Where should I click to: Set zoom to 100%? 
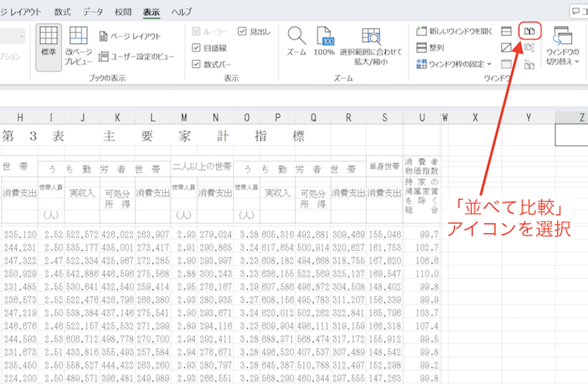coord(324,41)
